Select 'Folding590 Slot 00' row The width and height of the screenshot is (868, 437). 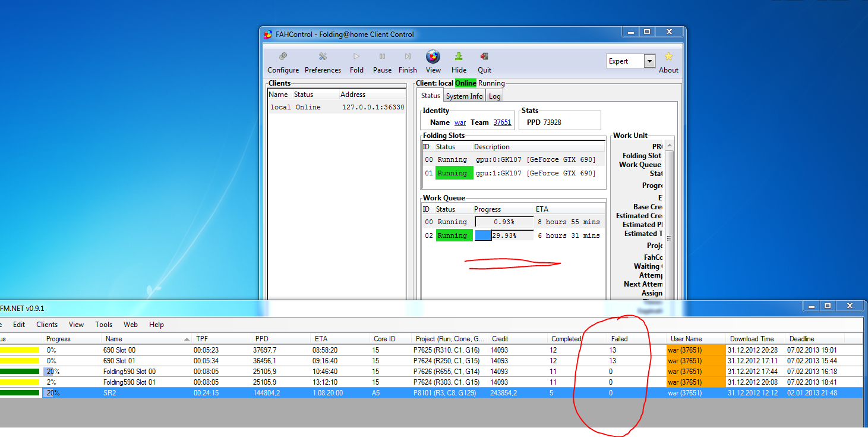431,372
